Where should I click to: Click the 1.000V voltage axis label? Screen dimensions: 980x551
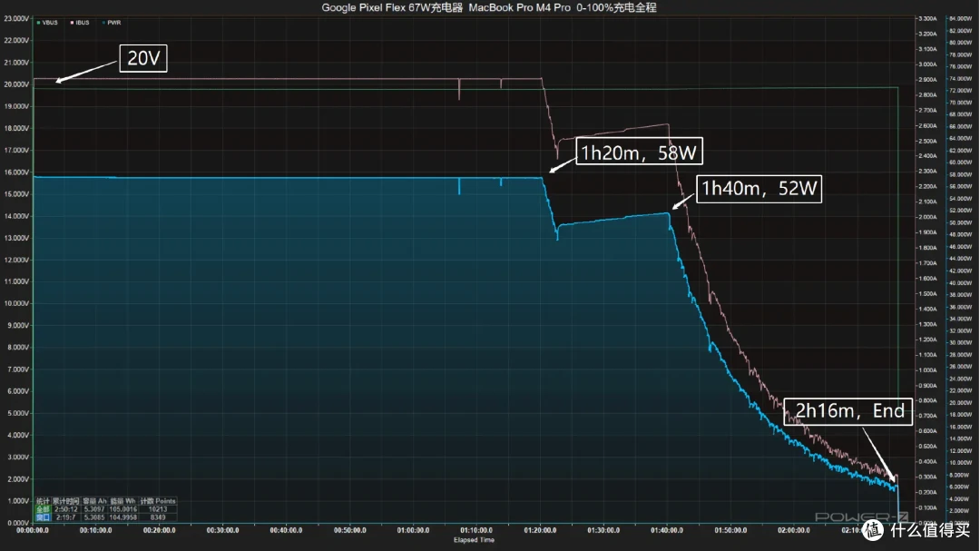[17, 501]
